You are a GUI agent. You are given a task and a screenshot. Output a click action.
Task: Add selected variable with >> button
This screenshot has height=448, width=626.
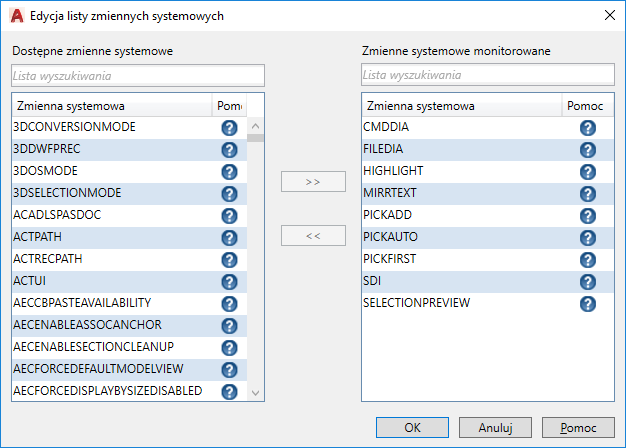313,182
